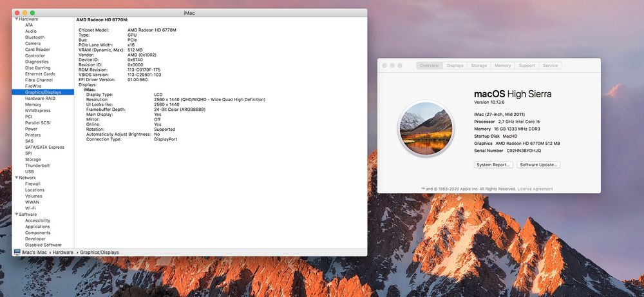Select Parallel SCSI entry
The height and width of the screenshot is (297, 644).
[38, 123]
